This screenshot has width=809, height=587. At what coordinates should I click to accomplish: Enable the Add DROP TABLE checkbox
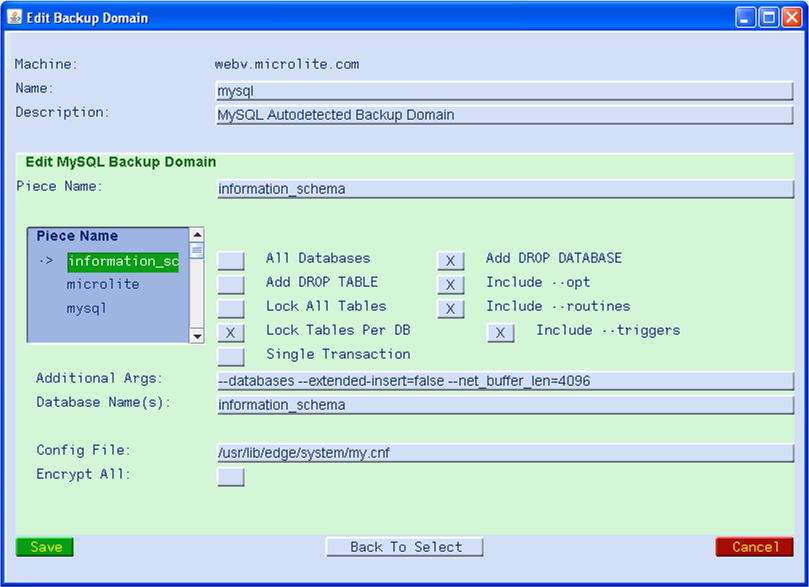(231, 285)
